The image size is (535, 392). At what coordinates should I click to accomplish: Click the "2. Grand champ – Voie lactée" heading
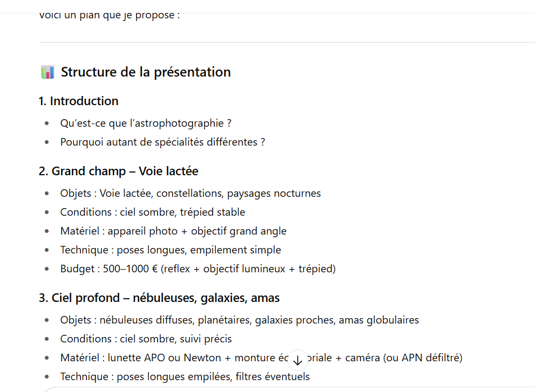pyautogui.click(x=119, y=171)
